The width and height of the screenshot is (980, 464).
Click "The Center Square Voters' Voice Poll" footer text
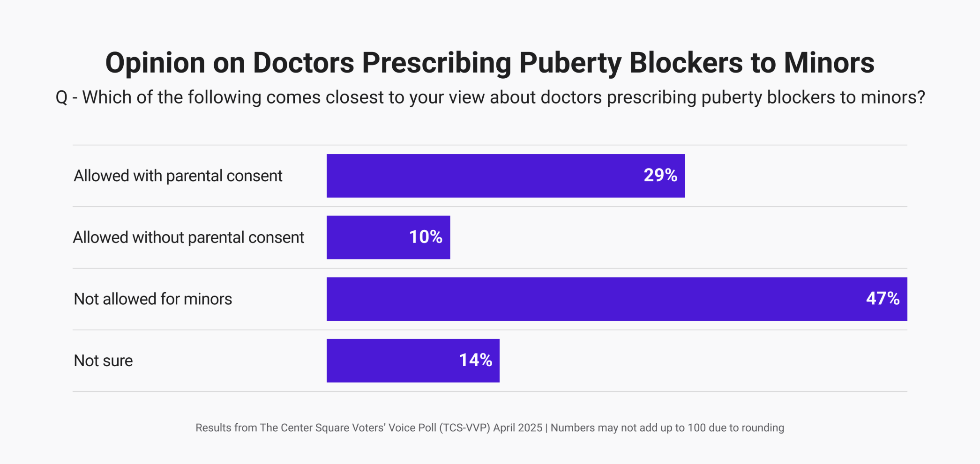pyautogui.click(x=348, y=428)
